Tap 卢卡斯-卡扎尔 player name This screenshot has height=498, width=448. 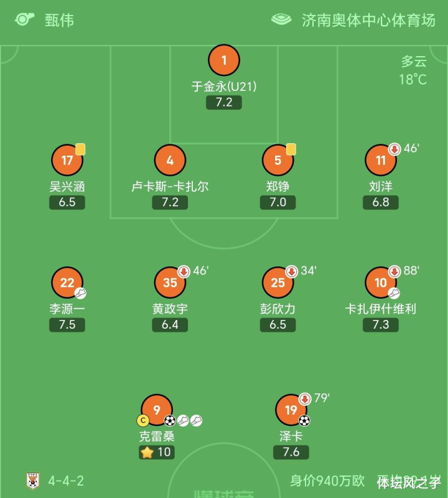tap(170, 186)
